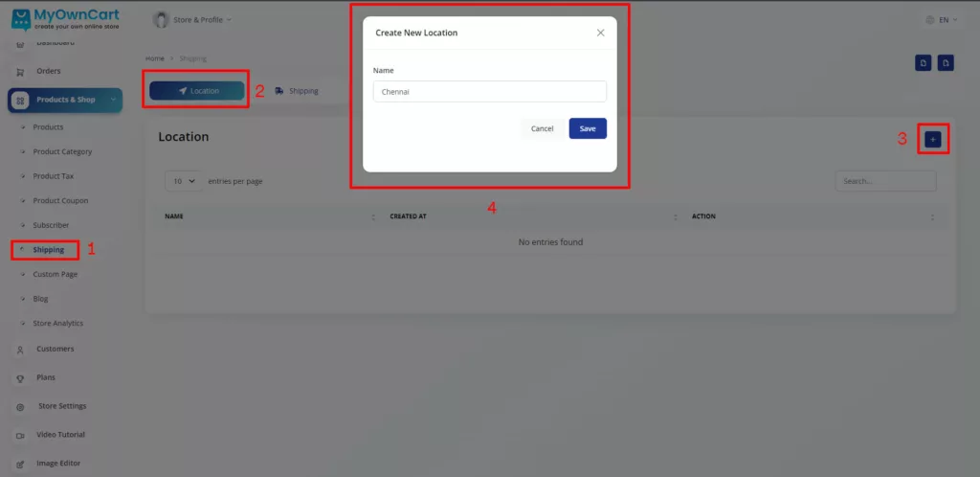Open Custom Page in the sidebar
Screen dimensions: 980x477
55,275
